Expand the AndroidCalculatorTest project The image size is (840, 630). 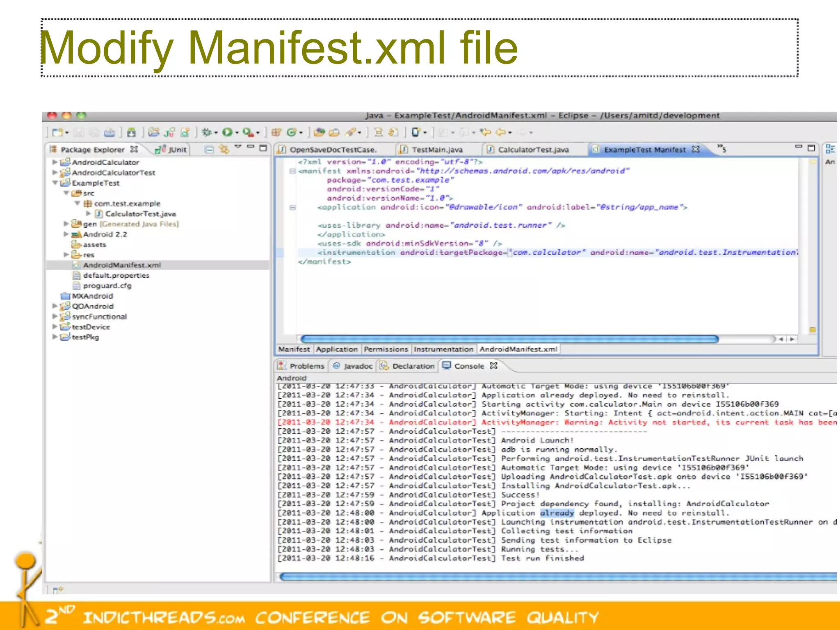tap(55, 172)
